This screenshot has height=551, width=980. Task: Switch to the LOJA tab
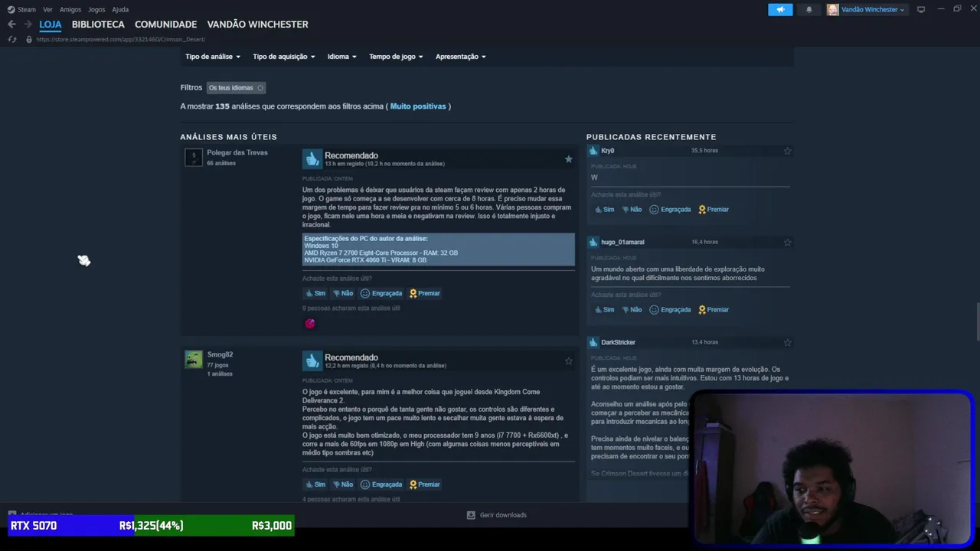tap(51, 24)
